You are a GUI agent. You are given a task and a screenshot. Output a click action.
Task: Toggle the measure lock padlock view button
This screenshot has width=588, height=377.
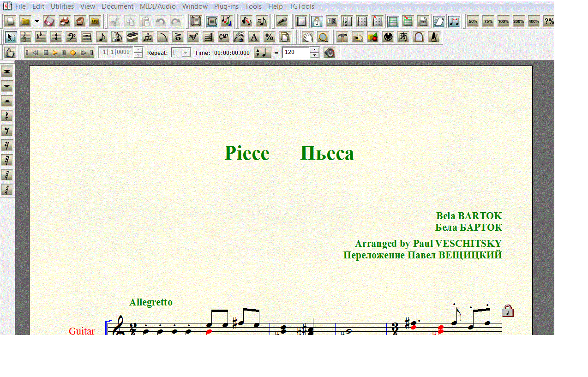317,21
